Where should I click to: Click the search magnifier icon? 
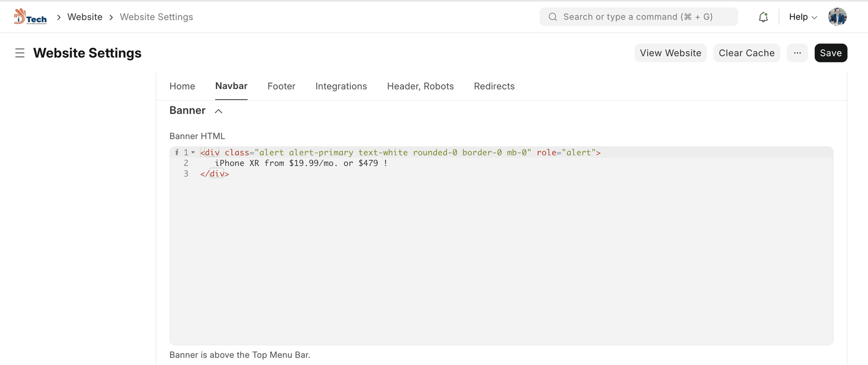click(553, 17)
